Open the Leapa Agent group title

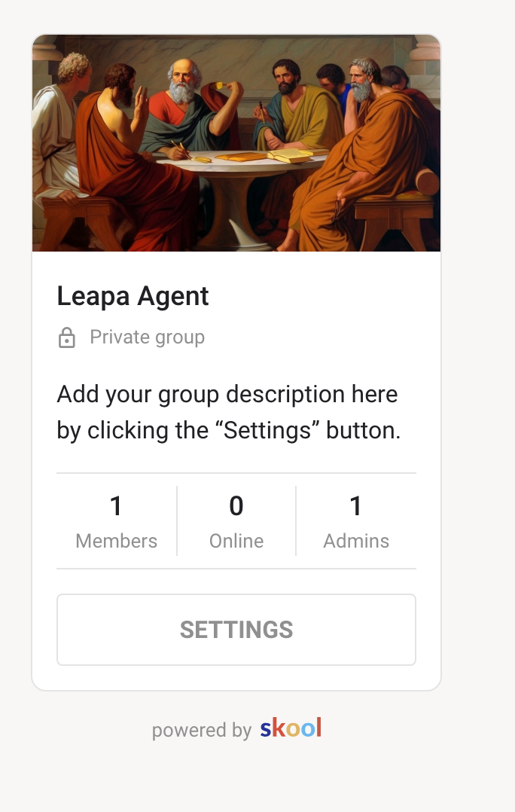132,296
